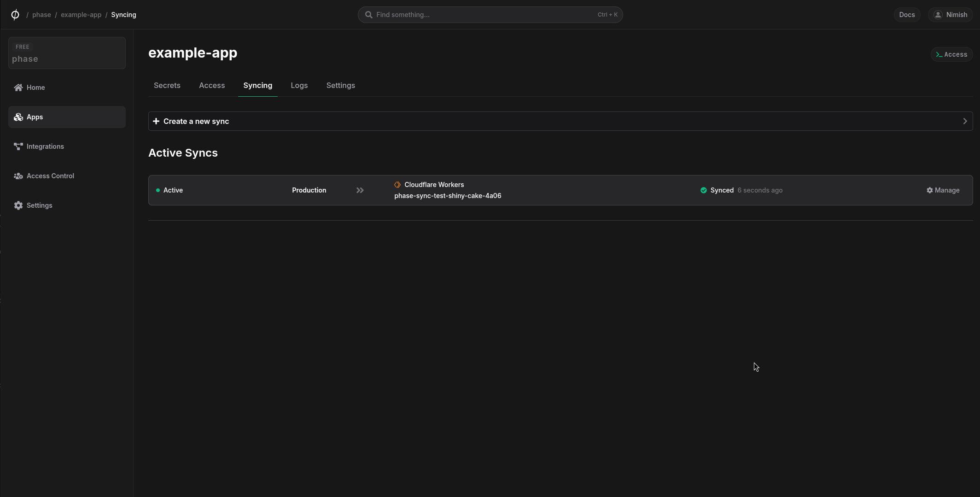Screen dimensions: 980x497
Task: Open the Integrations sidebar page
Action: (45, 146)
